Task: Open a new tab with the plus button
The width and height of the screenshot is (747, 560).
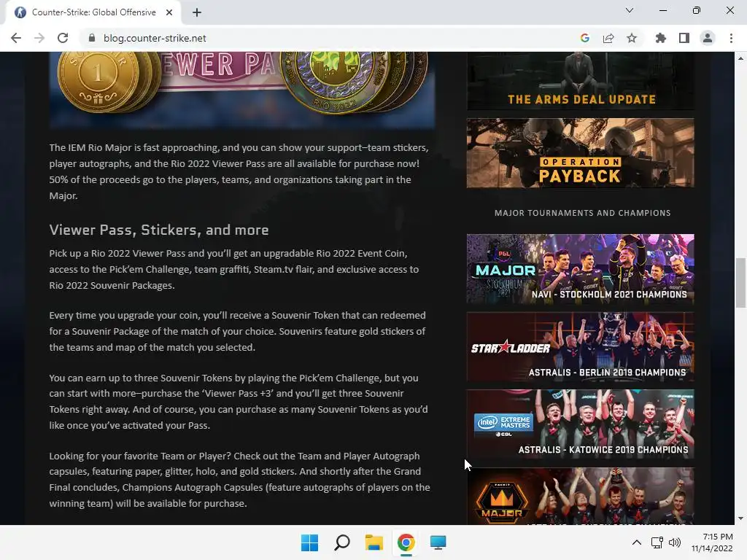Action: 197,12
